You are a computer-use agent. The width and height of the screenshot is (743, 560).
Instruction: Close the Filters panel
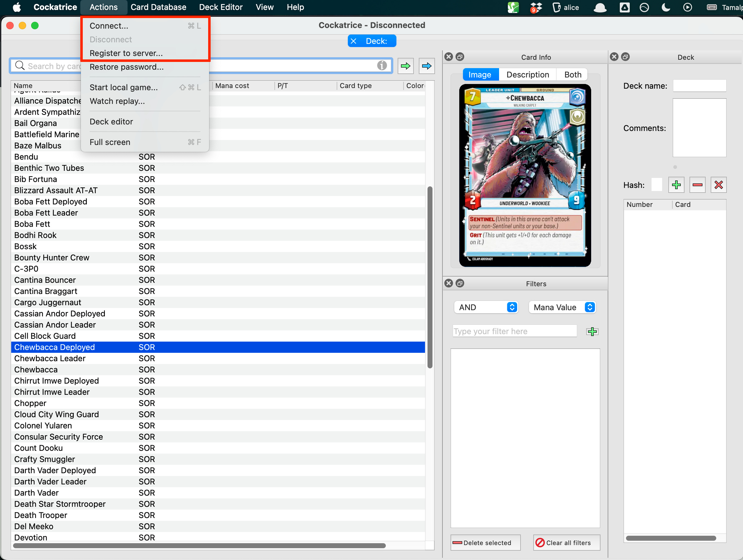448,283
